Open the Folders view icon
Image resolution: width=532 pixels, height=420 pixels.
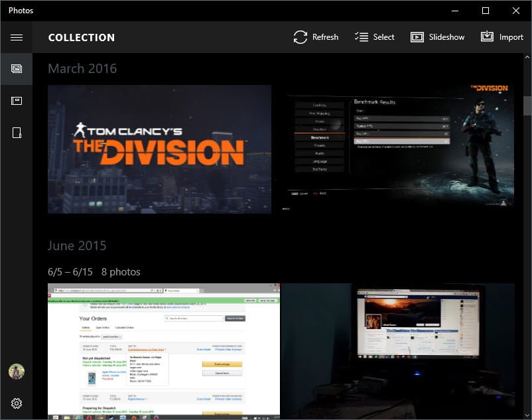point(16,133)
